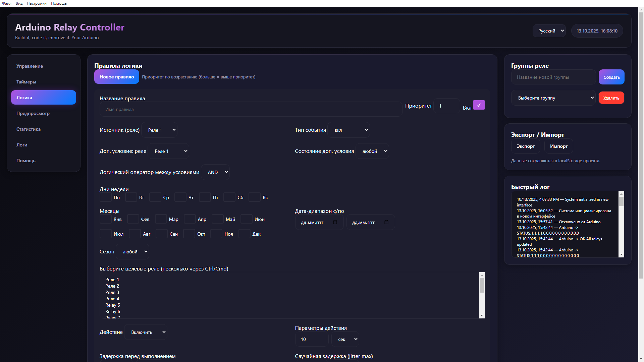644x362 pixels.
Task: Open the Русский language selector
Action: [x=549, y=31]
